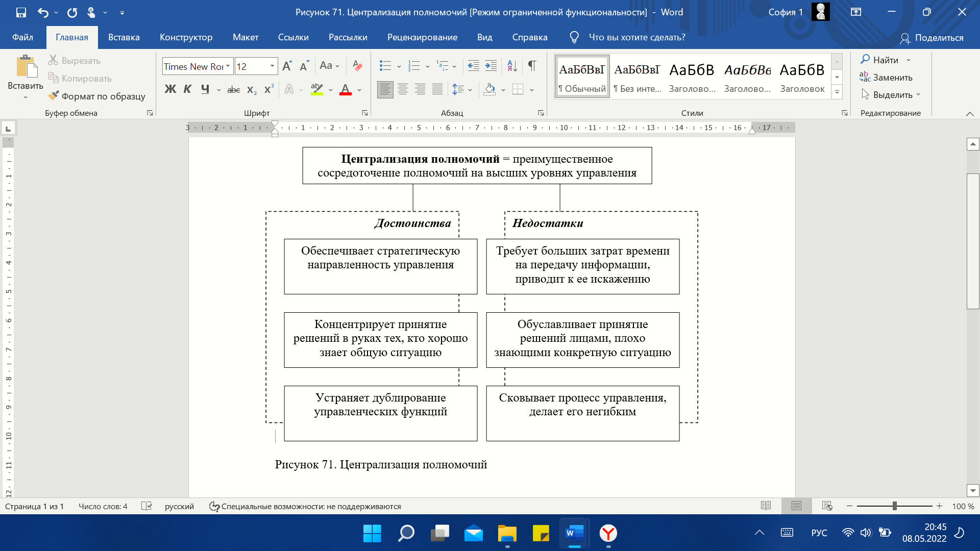
Task: Move the zoom slider handle
Action: pyautogui.click(x=894, y=506)
